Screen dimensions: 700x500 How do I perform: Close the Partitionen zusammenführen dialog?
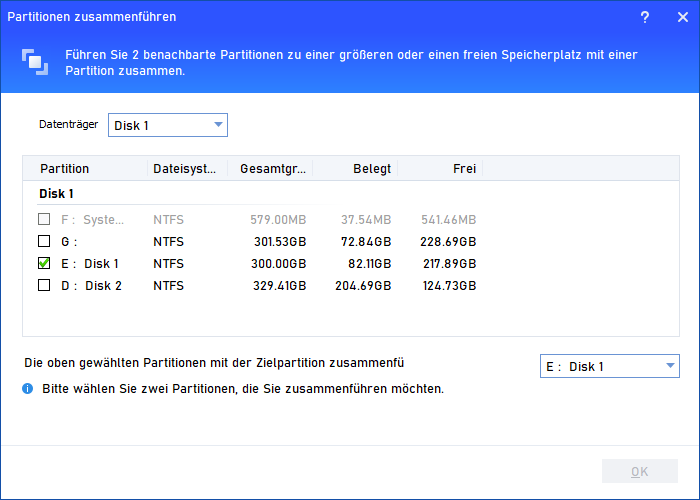click(x=682, y=18)
